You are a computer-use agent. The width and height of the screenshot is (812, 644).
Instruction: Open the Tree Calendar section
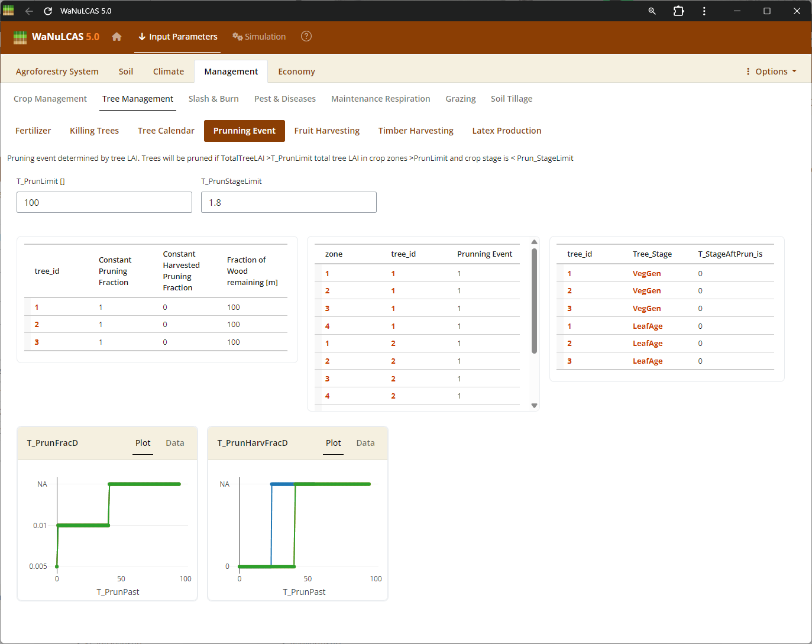click(166, 131)
